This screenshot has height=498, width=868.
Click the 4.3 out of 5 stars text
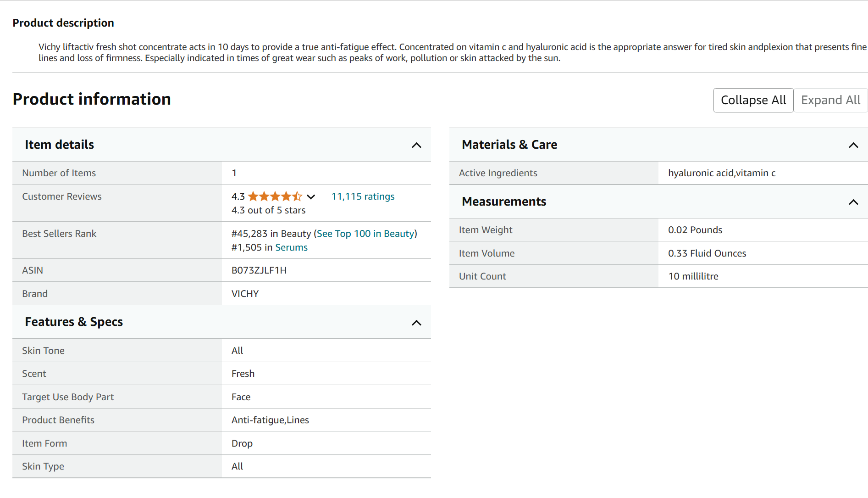(x=268, y=210)
